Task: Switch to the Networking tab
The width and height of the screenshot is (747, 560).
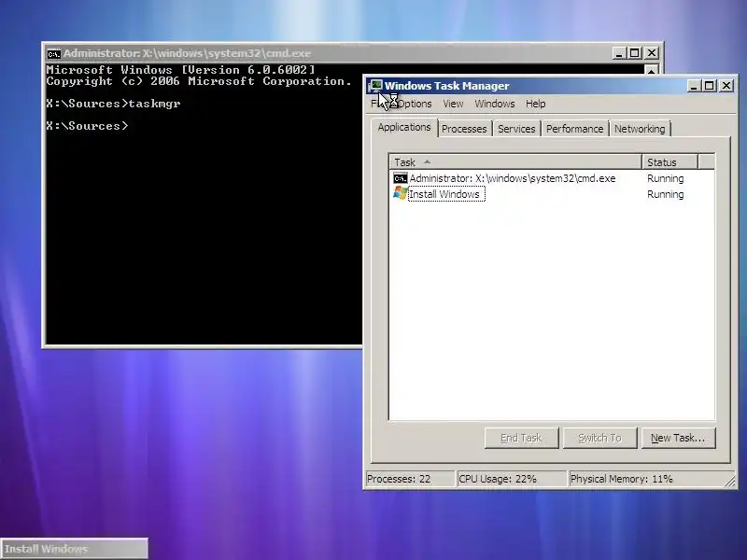Action: click(640, 129)
